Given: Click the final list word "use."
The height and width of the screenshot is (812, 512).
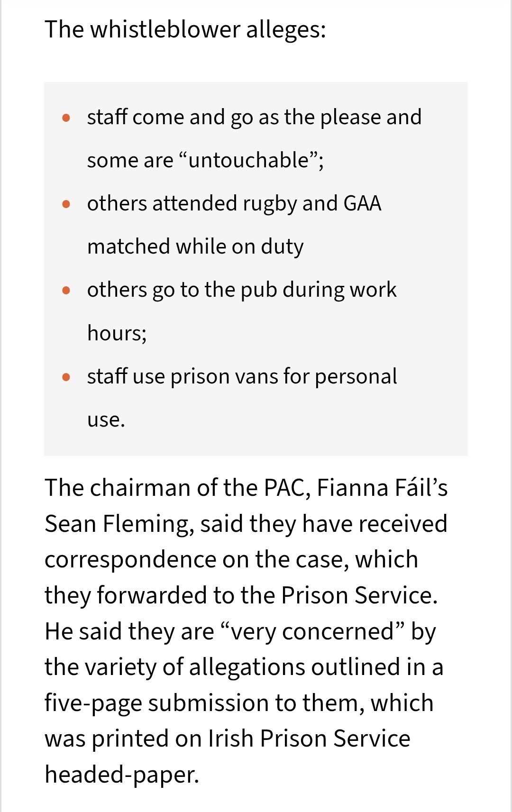Looking at the screenshot, I should pyautogui.click(x=106, y=420).
